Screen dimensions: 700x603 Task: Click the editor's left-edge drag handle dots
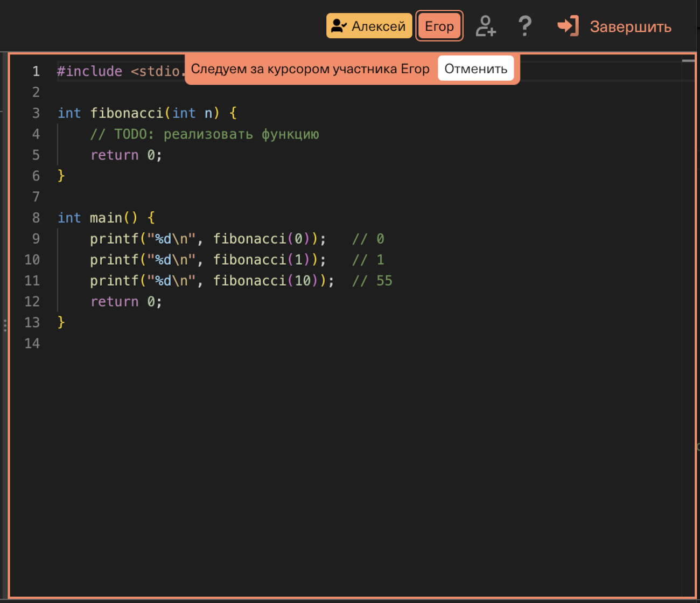tap(5, 325)
